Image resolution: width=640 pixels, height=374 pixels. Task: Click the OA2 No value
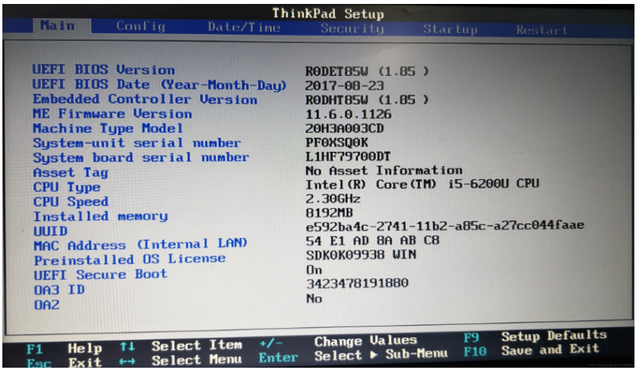[314, 298]
